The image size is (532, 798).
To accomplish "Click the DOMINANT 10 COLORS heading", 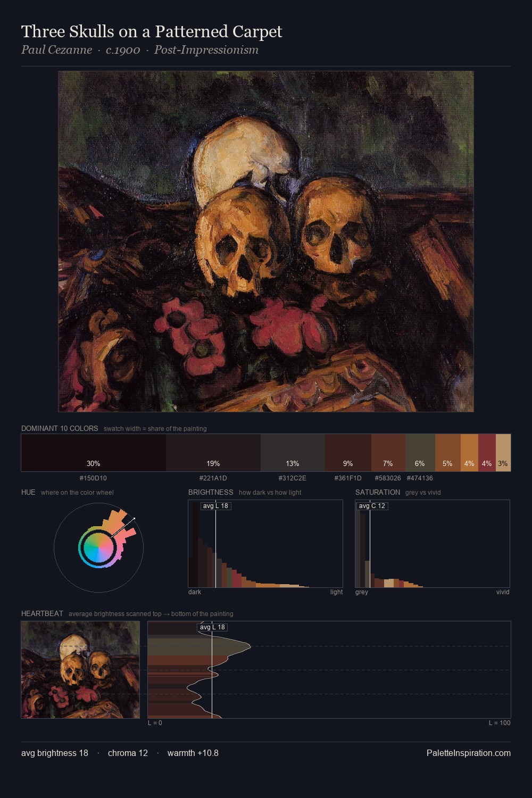I will pos(60,428).
